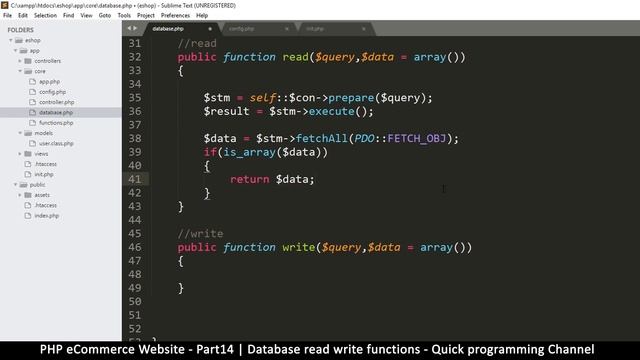Open .htaccess under the public folder
This screenshot has height=360, width=640.
click(x=45, y=205)
